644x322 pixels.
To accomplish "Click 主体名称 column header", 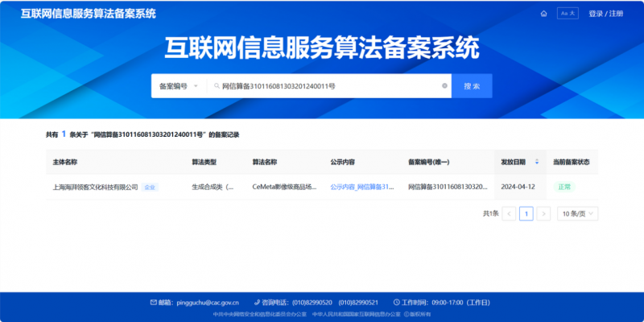I will click(65, 163).
